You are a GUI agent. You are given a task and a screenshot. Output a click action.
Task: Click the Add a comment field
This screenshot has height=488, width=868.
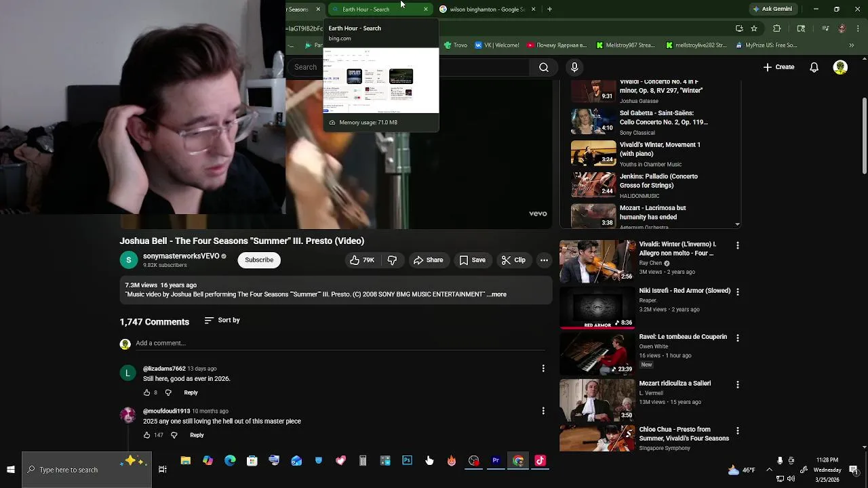click(x=340, y=344)
